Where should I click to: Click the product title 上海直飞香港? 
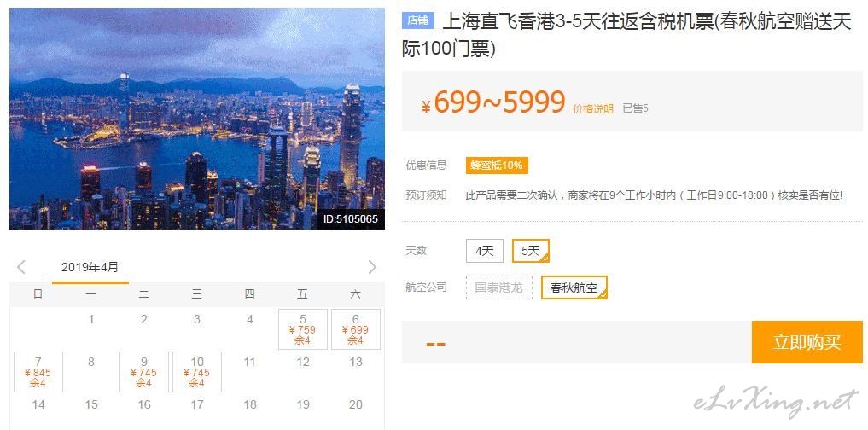(x=626, y=36)
